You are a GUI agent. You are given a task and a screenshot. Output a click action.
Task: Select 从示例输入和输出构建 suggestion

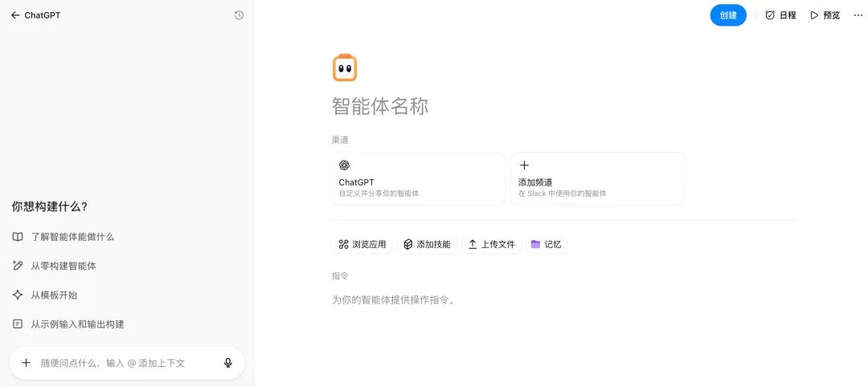[x=68, y=324]
